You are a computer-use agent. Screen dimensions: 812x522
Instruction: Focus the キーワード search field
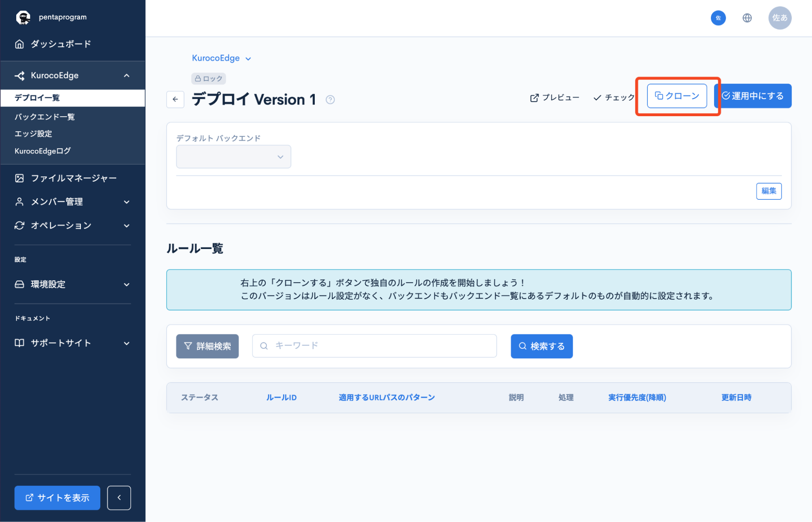tap(375, 346)
